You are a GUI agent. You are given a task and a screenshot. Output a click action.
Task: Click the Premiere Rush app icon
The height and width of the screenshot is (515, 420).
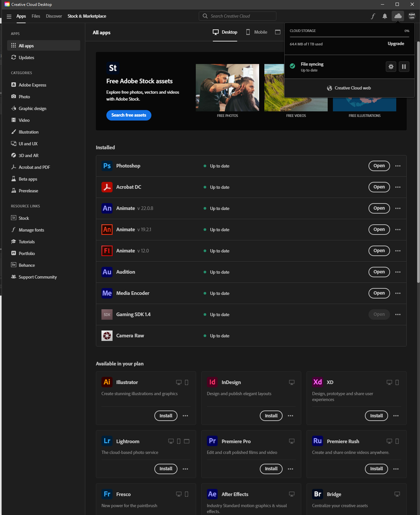[x=317, y=441]
